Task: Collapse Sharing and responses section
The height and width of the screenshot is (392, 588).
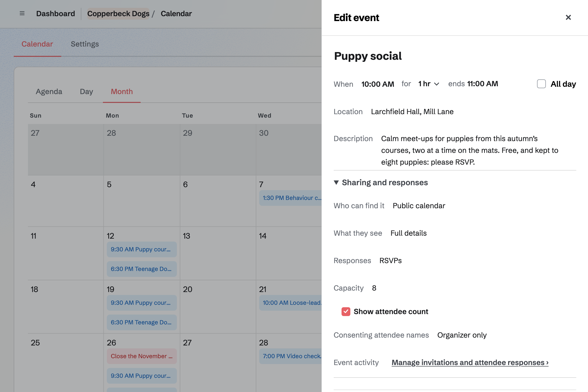Action: [x=381, y=183]
